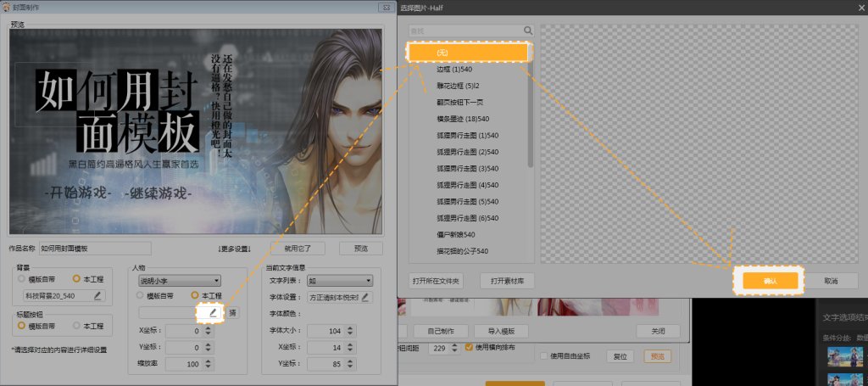Viewport: 868px width, 386px height.
Task: Open the 说明小字 dropdown
Action: click(x=179, y=280)
